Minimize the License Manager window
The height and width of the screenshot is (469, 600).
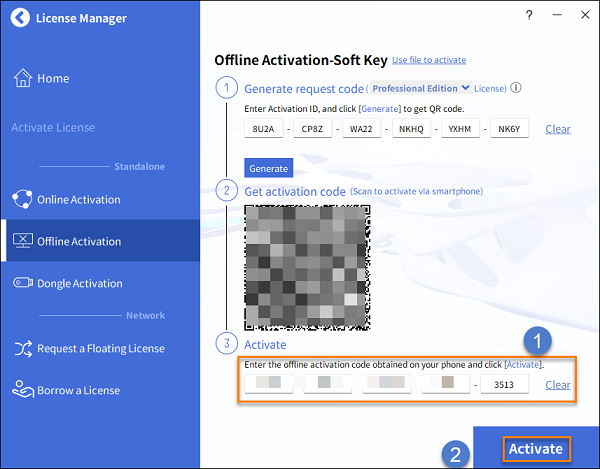pos(557,15)
